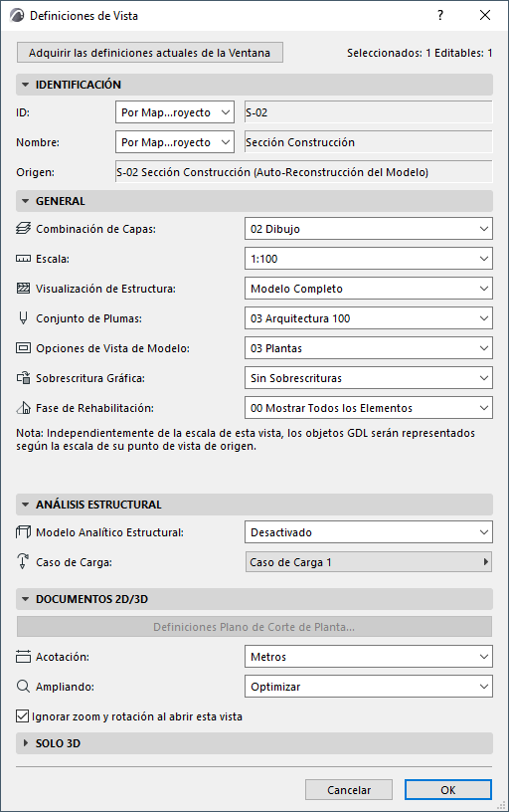This screenshot has height=812, width=509.
Task: Open the Escala 1:100 dropdown
Action: coord(368,259)
